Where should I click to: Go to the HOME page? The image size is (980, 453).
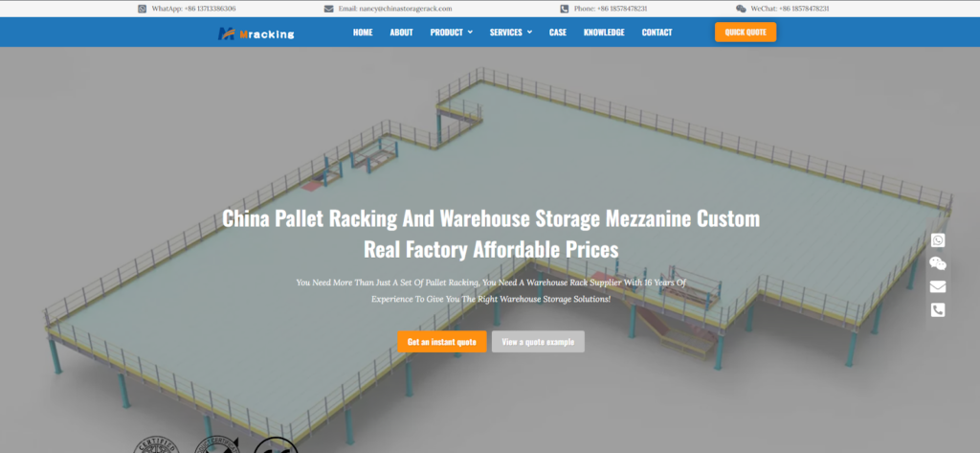[363, 33]
